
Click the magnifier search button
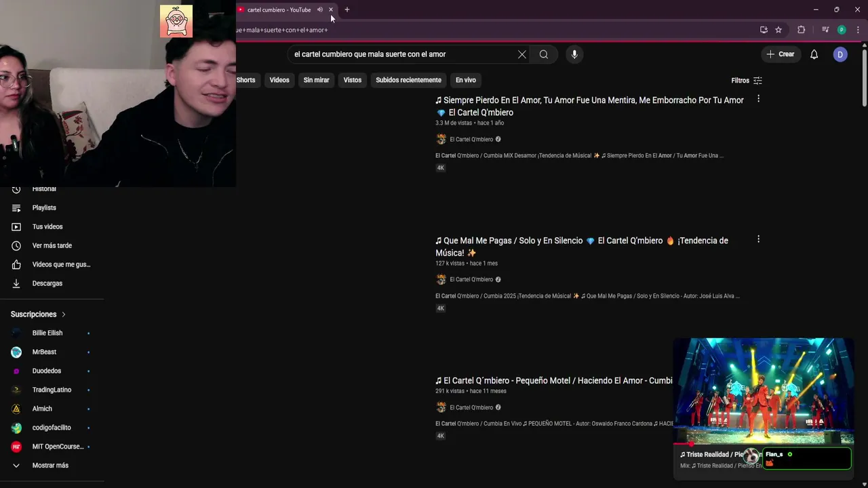point(544,54)
